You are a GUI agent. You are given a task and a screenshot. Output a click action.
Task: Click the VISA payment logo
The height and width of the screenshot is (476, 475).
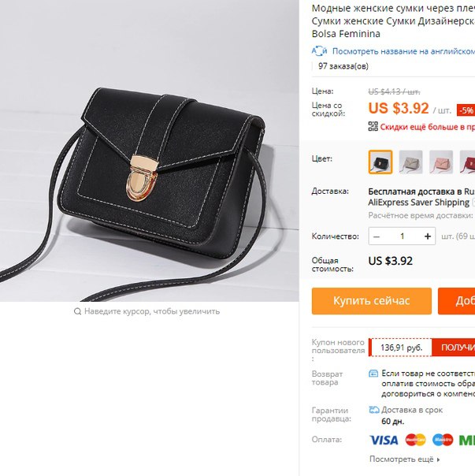[384, 440]
